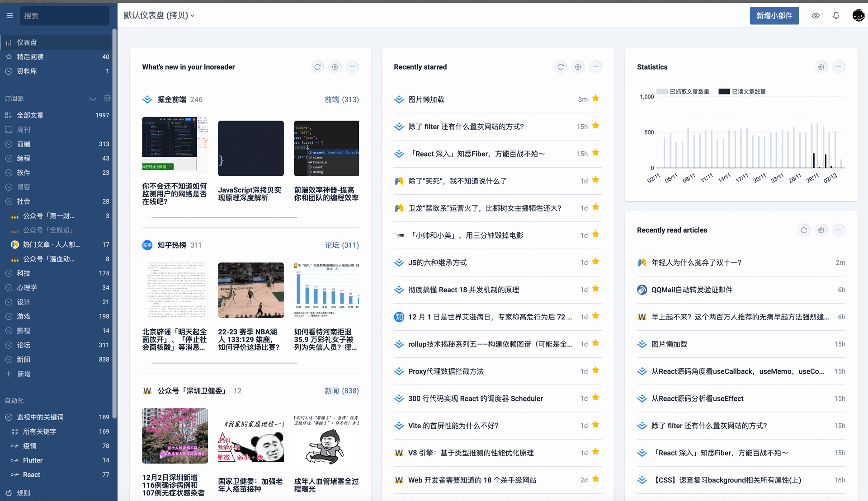868x501 pixels.
Task: Collapse the 社会 folder
Action: (9, 201)
